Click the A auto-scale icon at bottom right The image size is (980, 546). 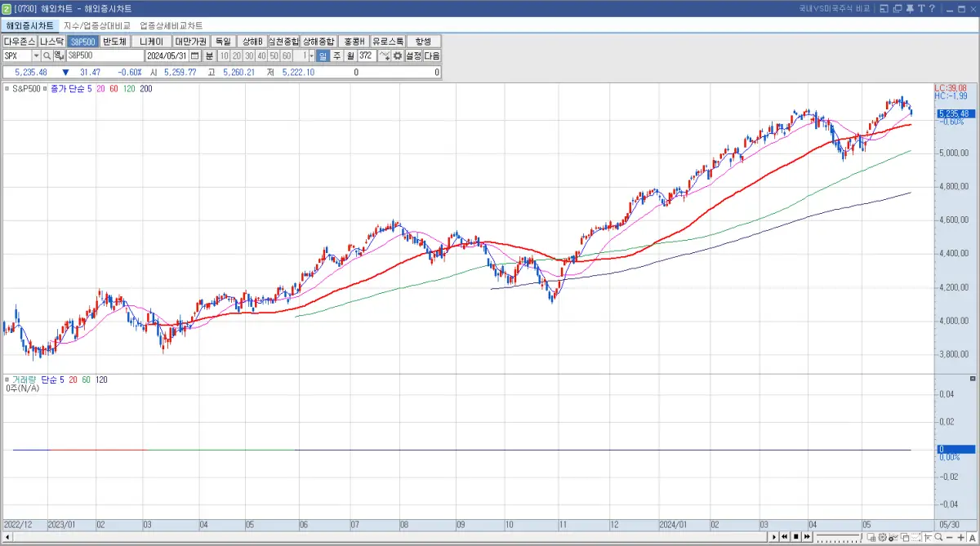click(972, 538)
